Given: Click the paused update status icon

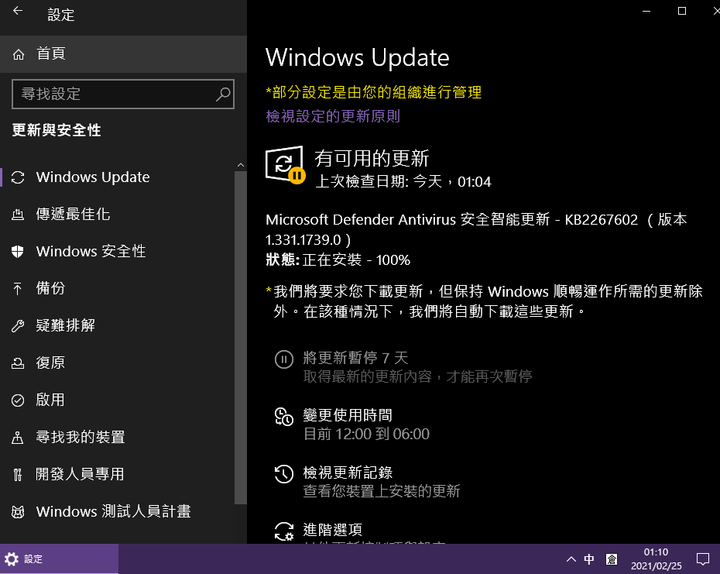Looking at the screenshot, I should (x=285, y=164).
